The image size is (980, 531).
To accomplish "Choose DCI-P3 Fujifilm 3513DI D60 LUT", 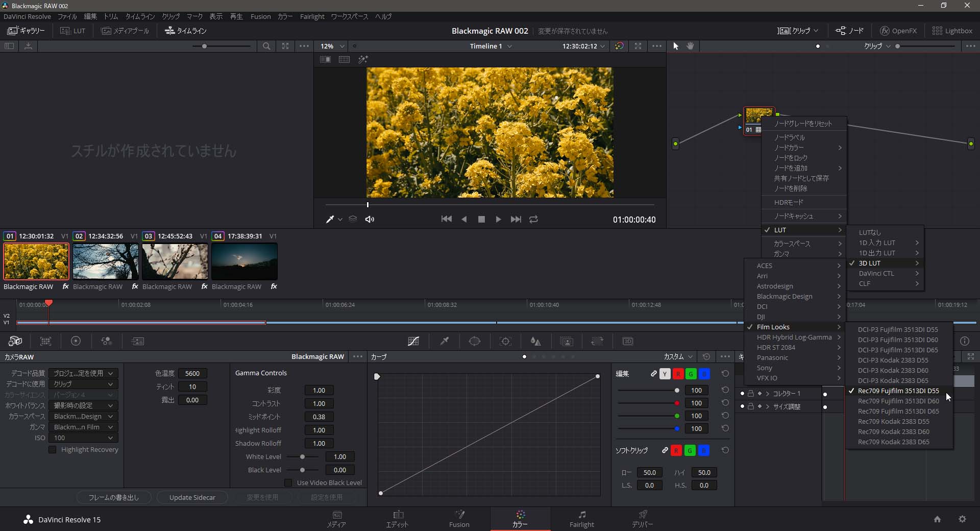I will coord(899,340).
